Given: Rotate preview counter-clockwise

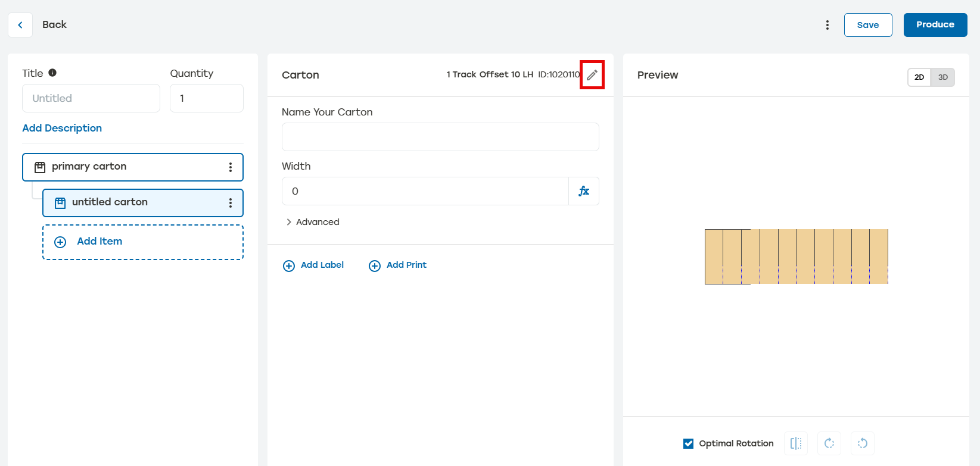Looking at the screenshot, I should 863,443.
